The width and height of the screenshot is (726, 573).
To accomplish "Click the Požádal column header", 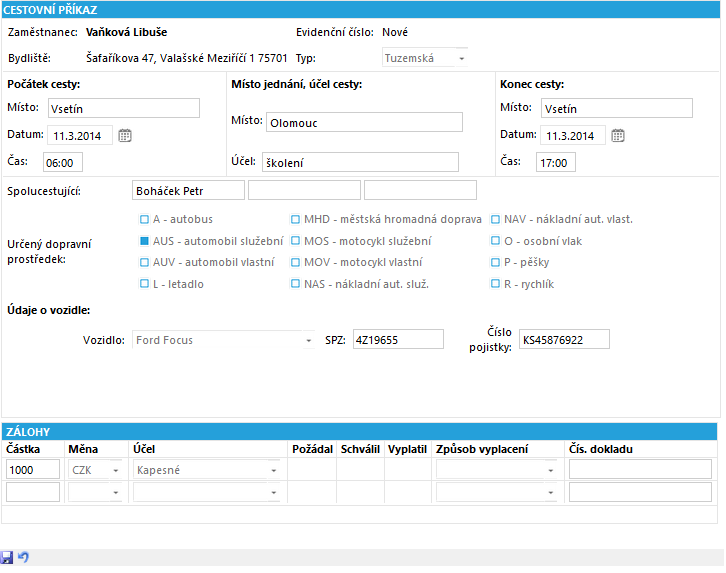I will (x=313, y=449).
